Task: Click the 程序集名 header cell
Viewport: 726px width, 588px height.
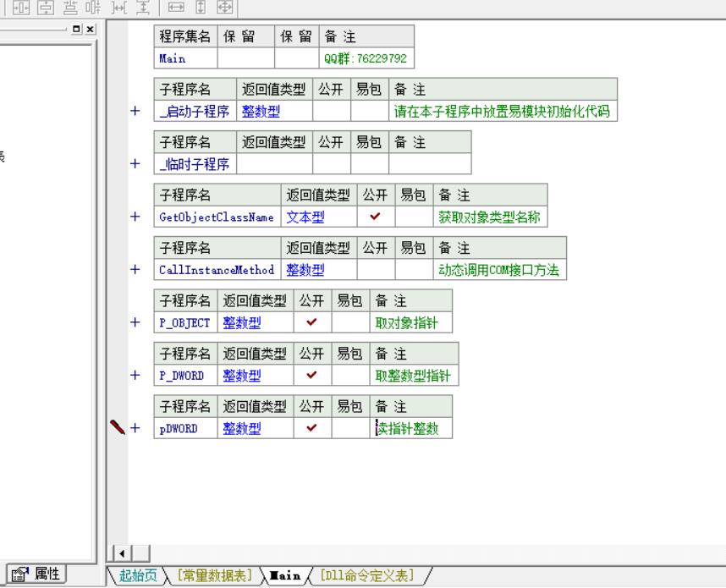Action: point(185,36)
